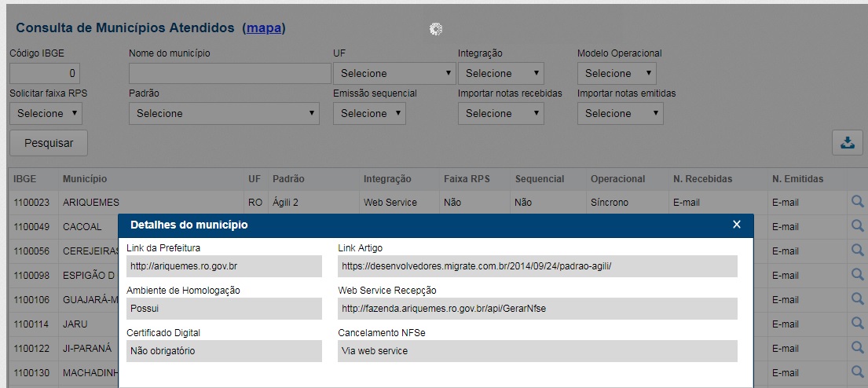Open details magnifier for ARIQUEMES row

[x=857, y=202]
